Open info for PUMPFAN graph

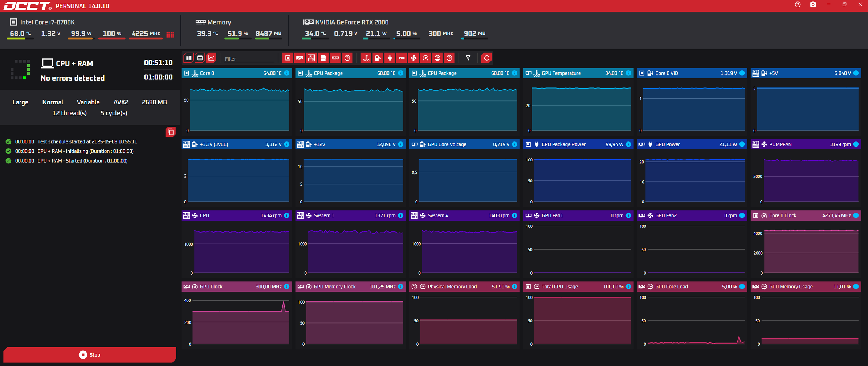click(x=856, y=144)
